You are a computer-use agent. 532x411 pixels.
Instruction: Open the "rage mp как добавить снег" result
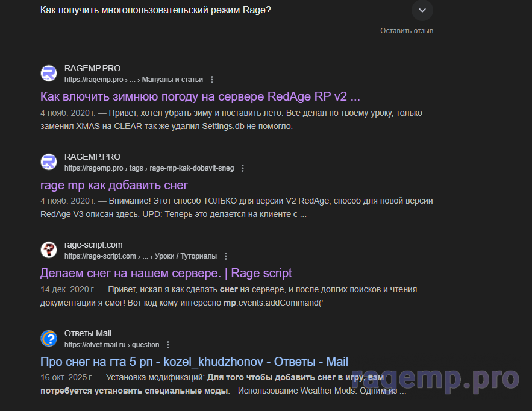click(114, 185)
